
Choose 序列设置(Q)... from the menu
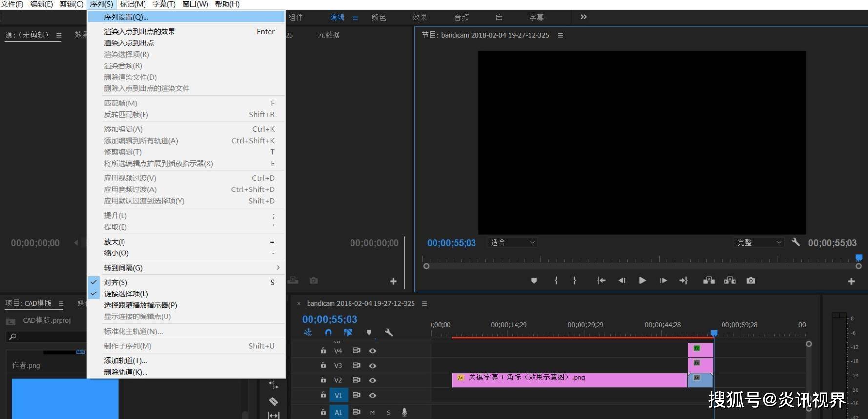pyautogui.click(x=186, y=17)
